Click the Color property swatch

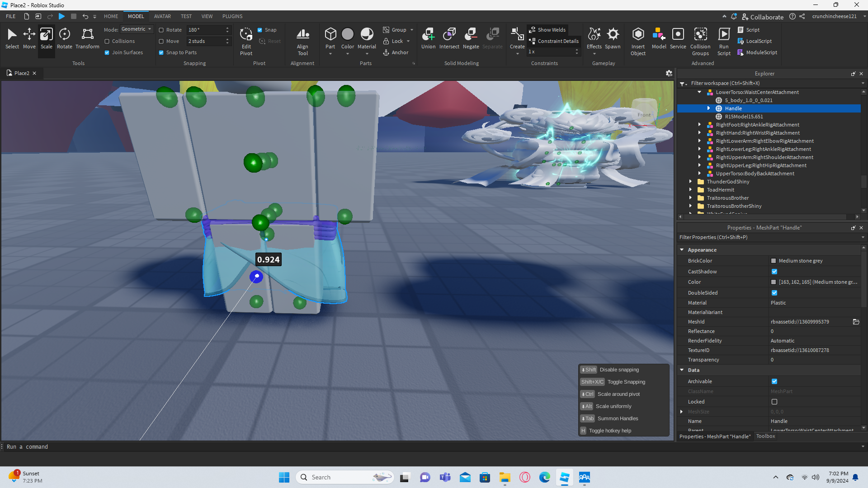[x=774, y=282]
